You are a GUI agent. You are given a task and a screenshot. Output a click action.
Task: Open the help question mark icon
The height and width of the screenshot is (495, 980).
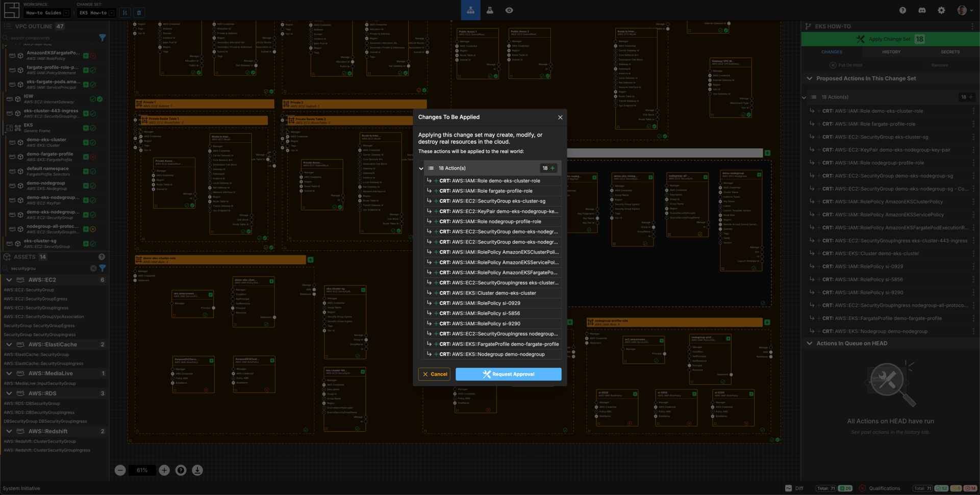pyautogui.click(x=902, y=10)
